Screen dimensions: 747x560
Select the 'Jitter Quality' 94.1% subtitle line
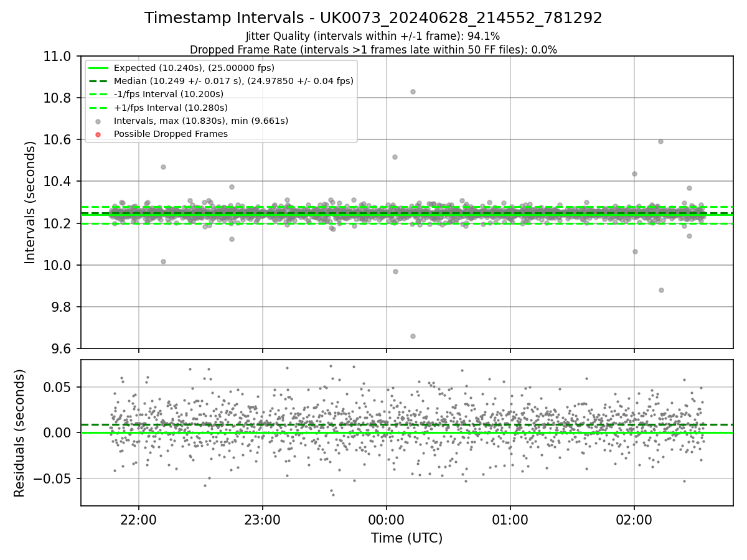(373, 37)
